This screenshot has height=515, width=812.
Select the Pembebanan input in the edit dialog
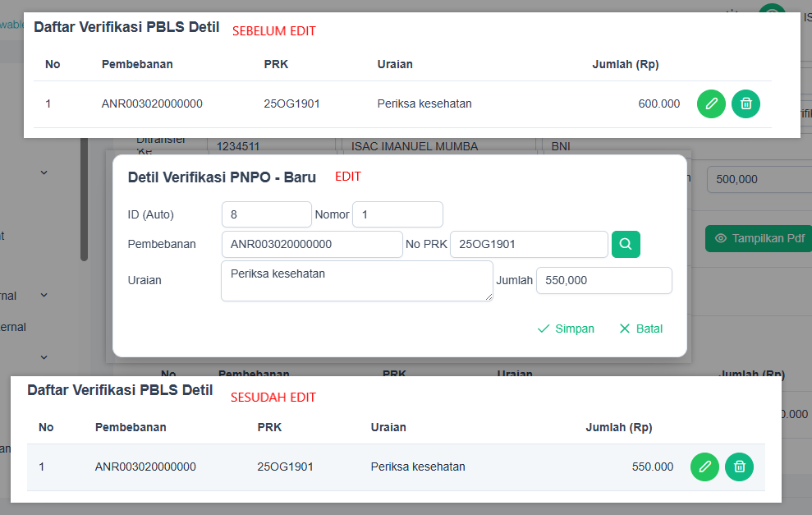311,244
